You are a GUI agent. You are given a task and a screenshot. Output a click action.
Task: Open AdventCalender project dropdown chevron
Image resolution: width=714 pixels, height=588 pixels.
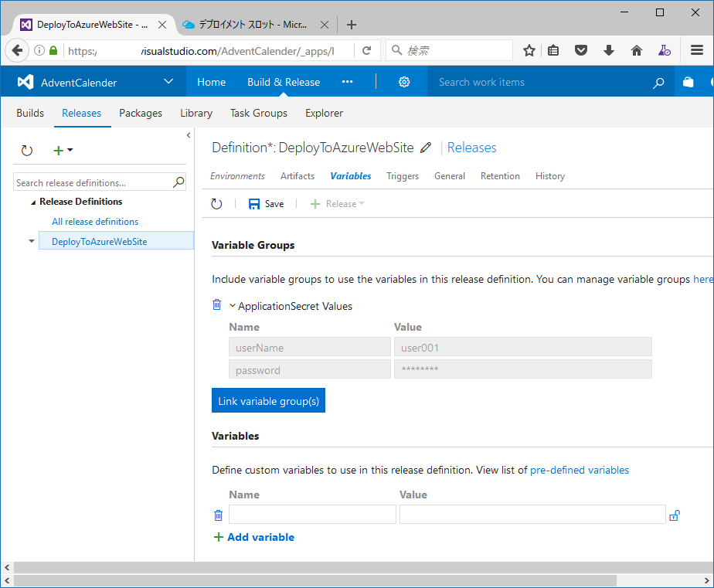168,82
